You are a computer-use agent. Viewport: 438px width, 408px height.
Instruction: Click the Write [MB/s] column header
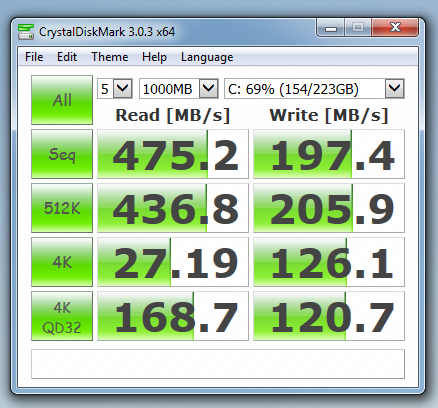pos(329,115)
